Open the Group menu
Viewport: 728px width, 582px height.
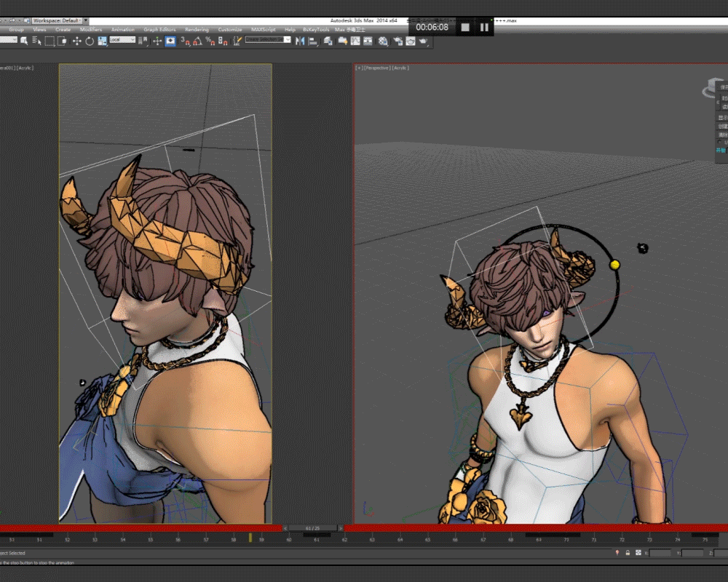tap(16, 30)
